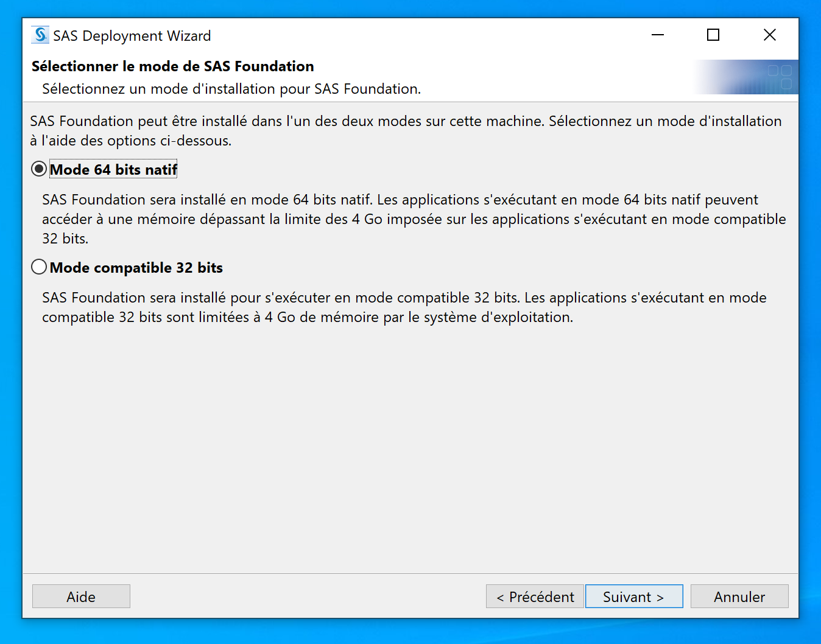
Task: Click the blue banner graphic in header
Action: [748, 77]
